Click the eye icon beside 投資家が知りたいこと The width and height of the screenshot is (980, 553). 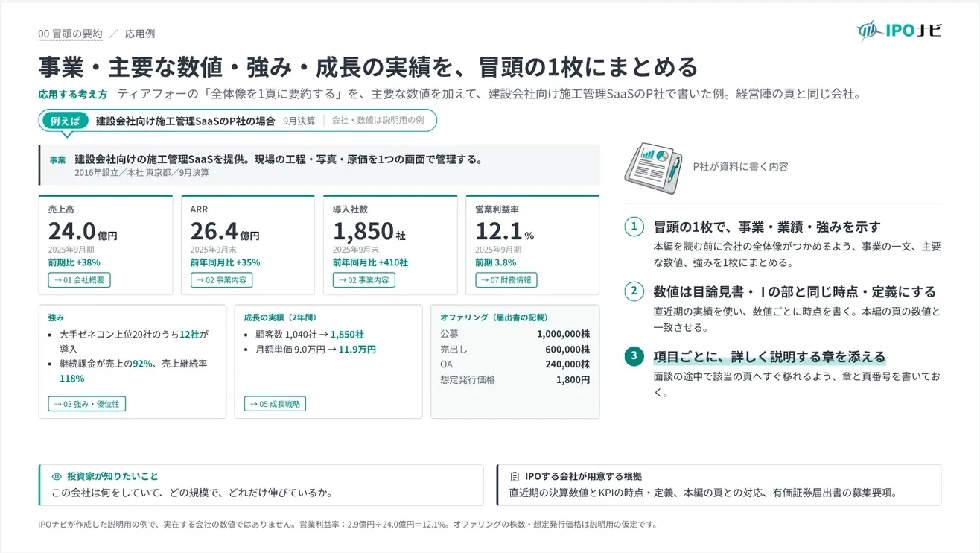click(x=57, y=476)
